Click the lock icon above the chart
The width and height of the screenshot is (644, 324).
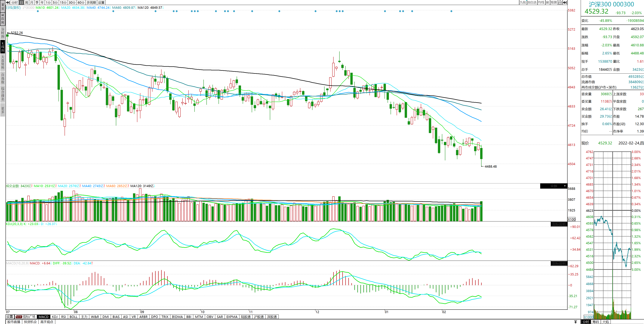click(560, 3)
